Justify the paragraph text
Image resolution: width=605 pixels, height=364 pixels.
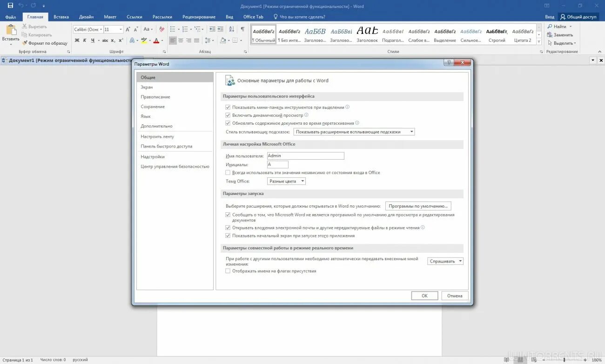coord(196,40)
